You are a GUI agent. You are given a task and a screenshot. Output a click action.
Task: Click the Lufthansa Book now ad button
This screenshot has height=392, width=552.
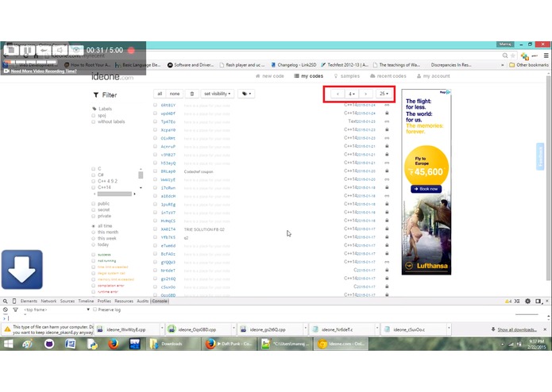pos(426,189)
